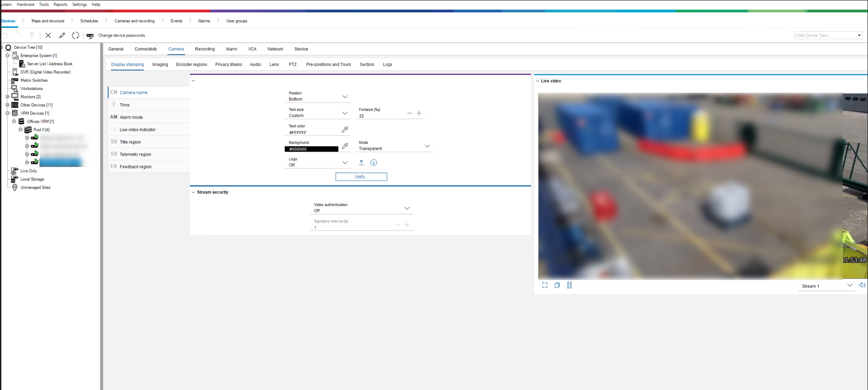Viewport: 868px width, 390px height.
Task: Open the Video authentication dropdown
Action: 407,208
